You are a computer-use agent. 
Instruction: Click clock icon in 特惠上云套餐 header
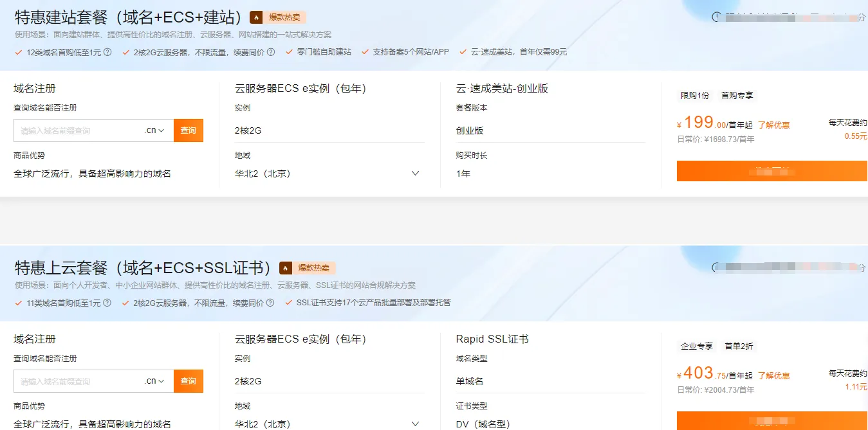click(x=715, y=267)
